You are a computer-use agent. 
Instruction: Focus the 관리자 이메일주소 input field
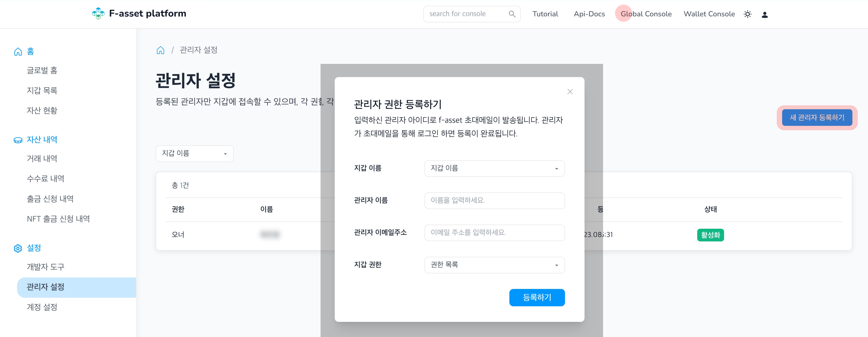click(x=494, y=233)
